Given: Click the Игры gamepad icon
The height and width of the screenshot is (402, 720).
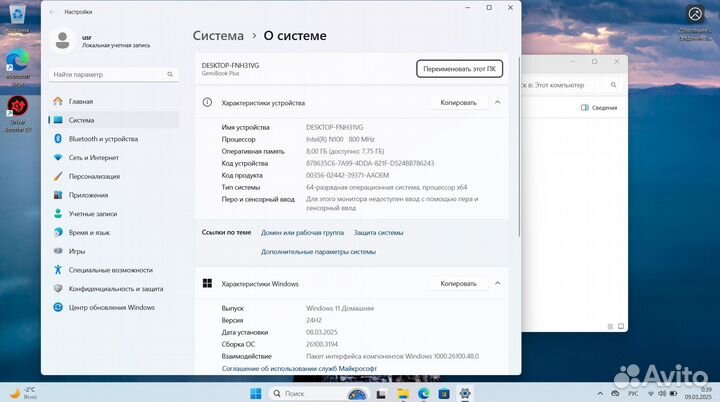Looking at the screenshot, I should click(58, 251).
